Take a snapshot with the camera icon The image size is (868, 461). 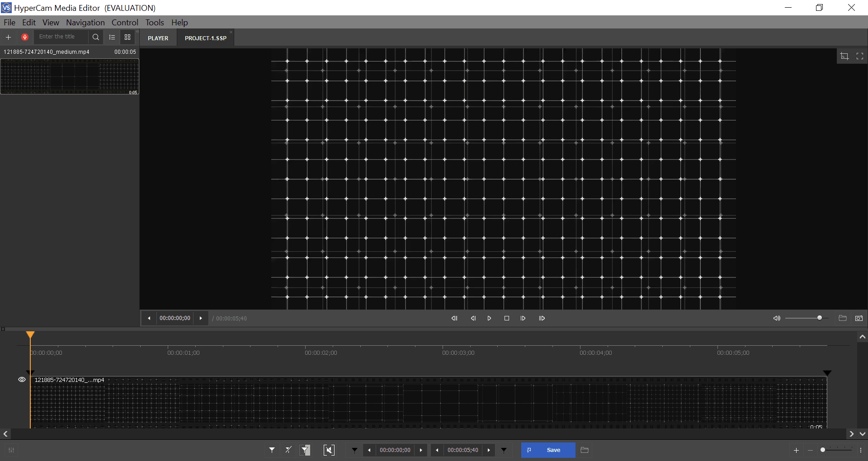[859, 318]
